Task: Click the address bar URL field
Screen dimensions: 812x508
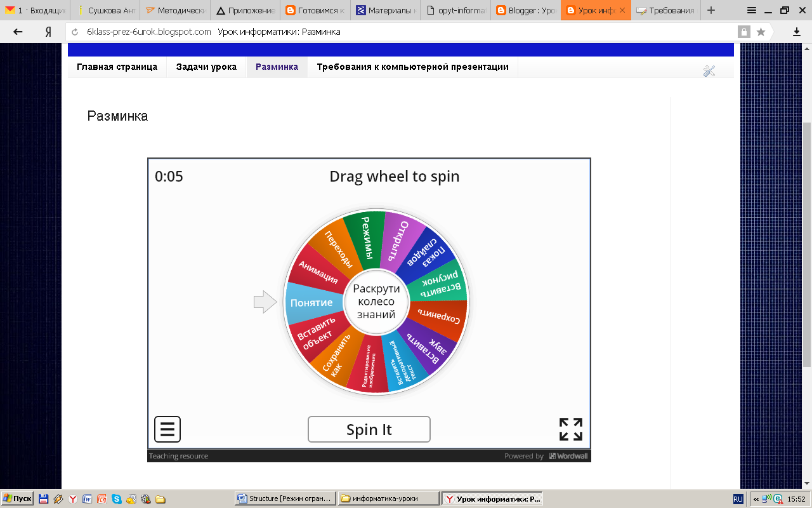Action: click(406, 32)
